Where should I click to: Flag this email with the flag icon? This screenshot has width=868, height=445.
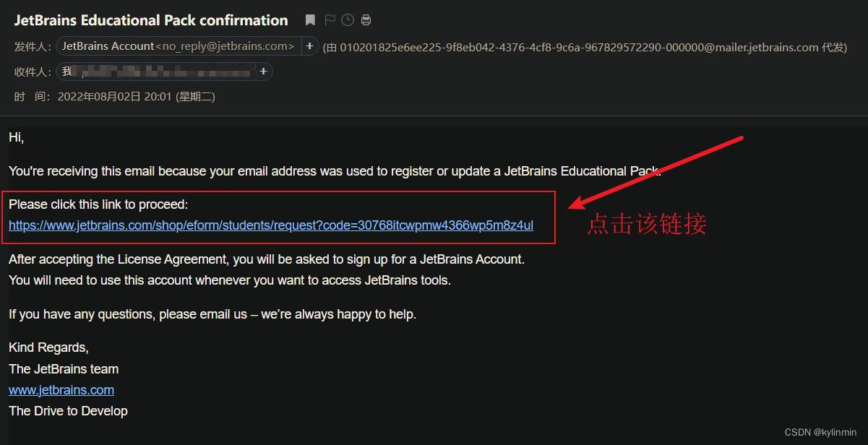click(x=330, y=20)
